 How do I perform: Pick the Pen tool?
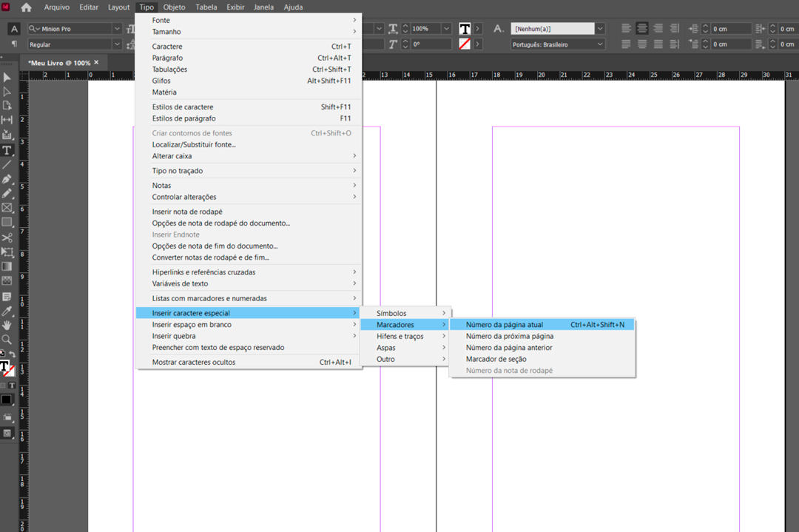7,180
